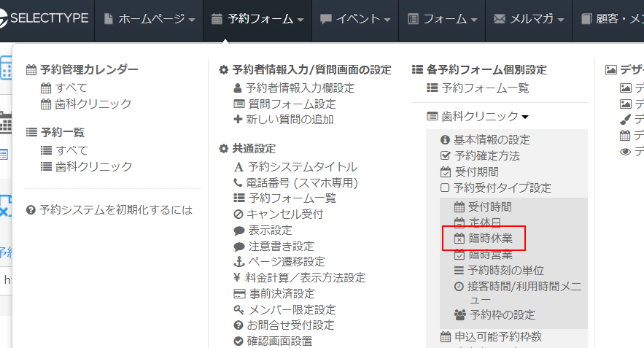
Task: Click the empty checkbox beside 予約受付タイプ設定
Action: tap(446, 187)
